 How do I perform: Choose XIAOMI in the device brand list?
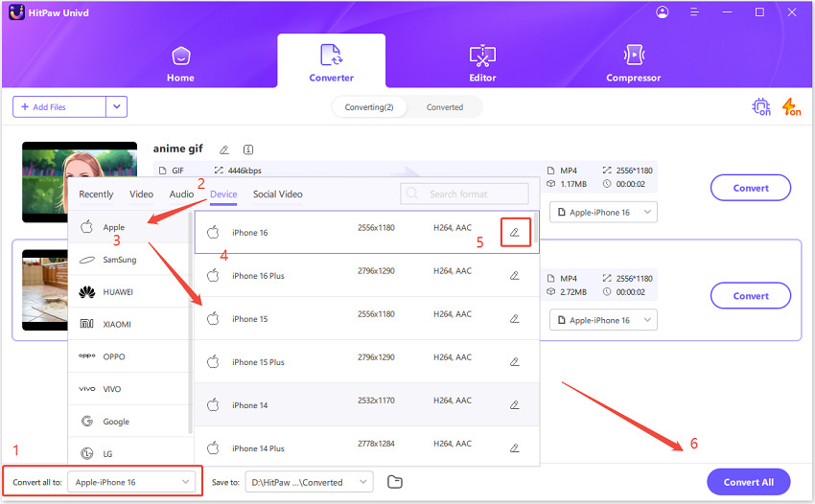point(128,324)
